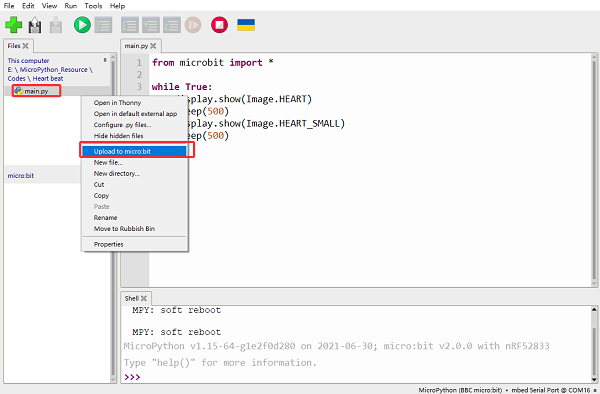Click the Step out debug icon
This screenshot has width=600, height=394.
(x=172, y=25)
